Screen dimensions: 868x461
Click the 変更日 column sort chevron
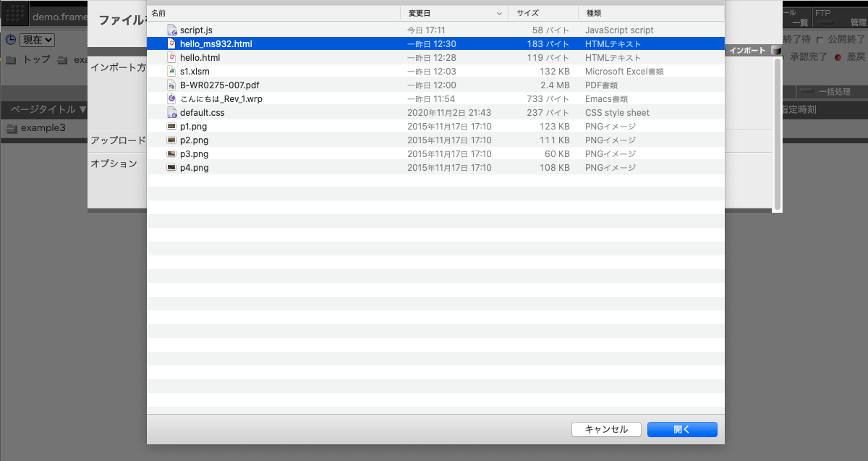tap(499, 13)
